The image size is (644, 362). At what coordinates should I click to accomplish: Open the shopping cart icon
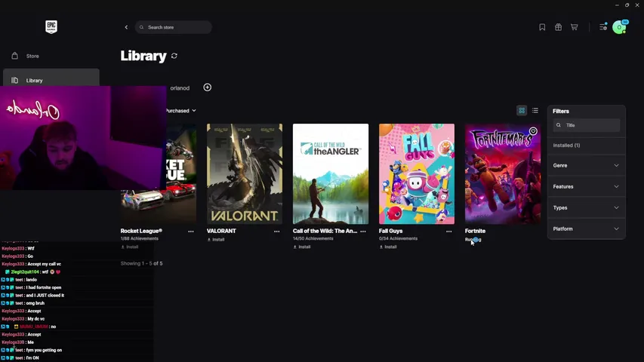click(575, 27)
